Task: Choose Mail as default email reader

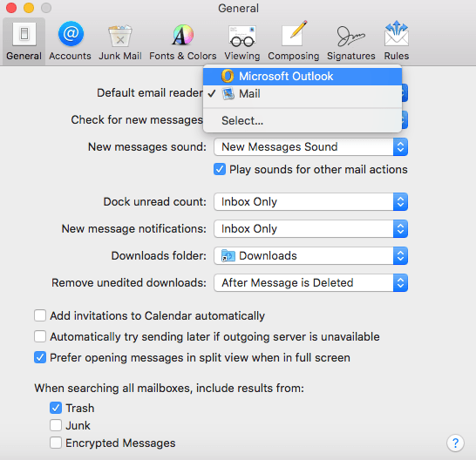Action: (303, 94)
